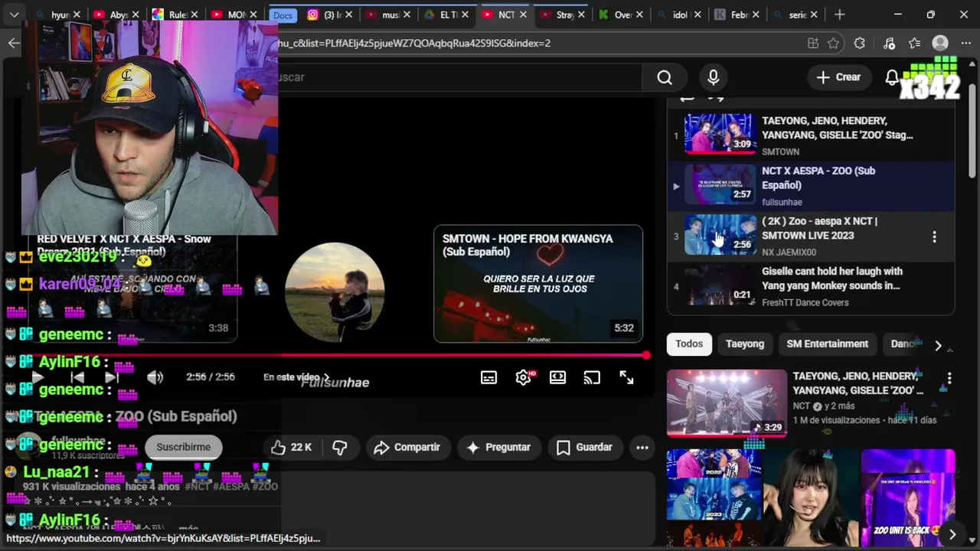This screenshot has width=980, height=551.
Task: Open the 'ZOO UNIT IS BACK' Shorts thumbnail
Action: [x=908, y=497]
